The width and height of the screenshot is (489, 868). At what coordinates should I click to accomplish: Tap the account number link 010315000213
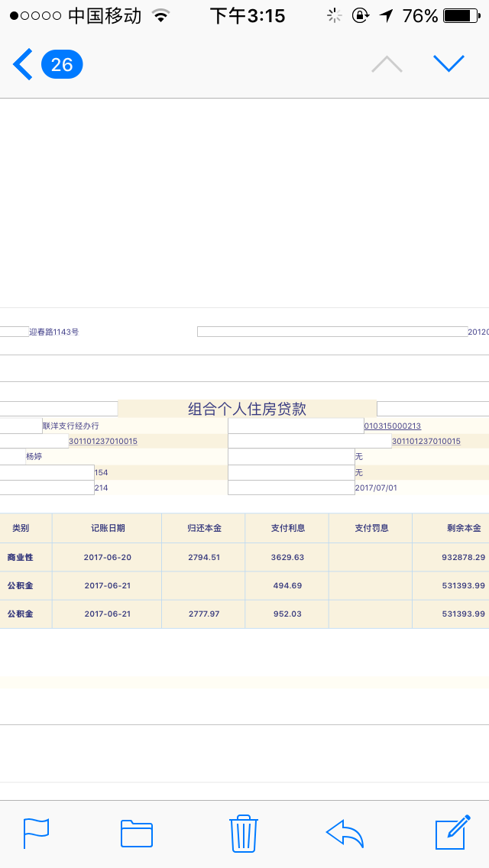click(x=393, y=426)
